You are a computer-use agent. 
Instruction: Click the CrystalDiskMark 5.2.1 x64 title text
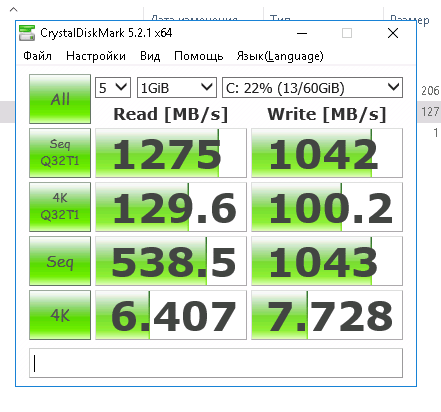[106, 33]
